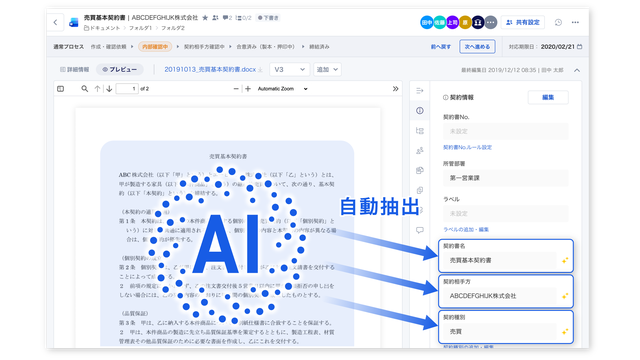Click the PDF page number field
This screenshot has height=360, width=640.
(x=127, y=89)
